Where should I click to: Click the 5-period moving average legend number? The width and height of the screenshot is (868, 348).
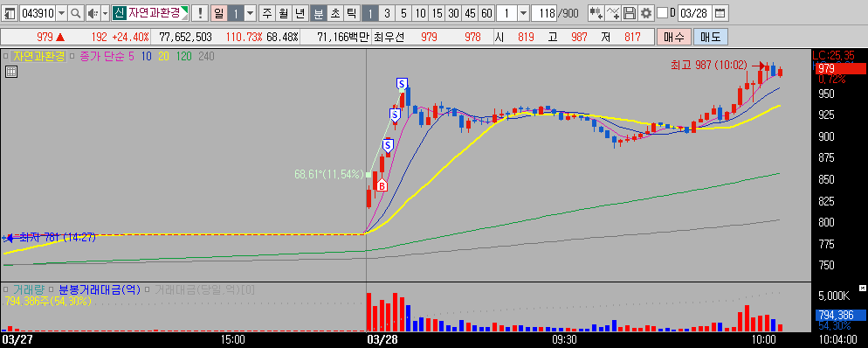coord(131,56)
